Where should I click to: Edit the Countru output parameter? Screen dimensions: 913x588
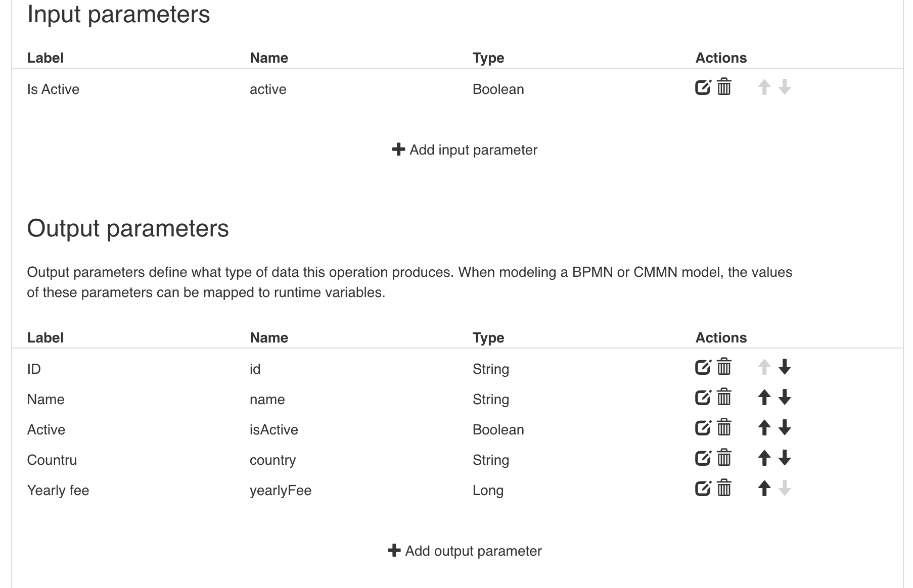tap(703, 458)
